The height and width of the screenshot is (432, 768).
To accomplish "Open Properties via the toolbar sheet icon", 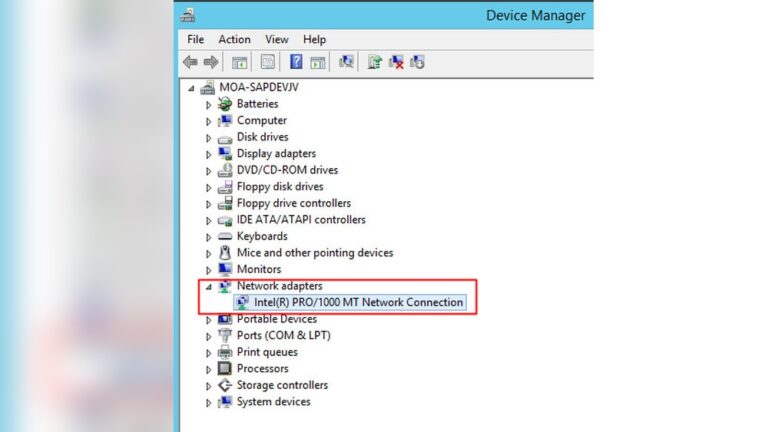I will click(267, 62).
